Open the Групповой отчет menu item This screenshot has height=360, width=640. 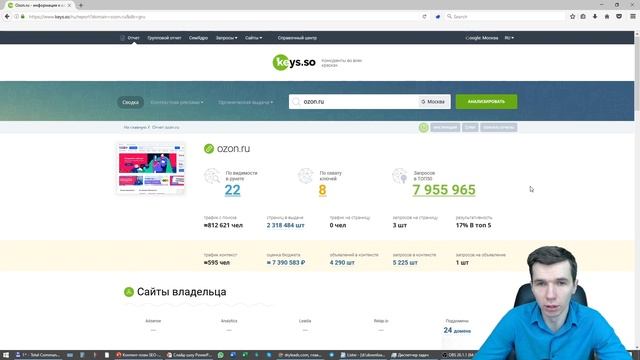pos(164,38)
